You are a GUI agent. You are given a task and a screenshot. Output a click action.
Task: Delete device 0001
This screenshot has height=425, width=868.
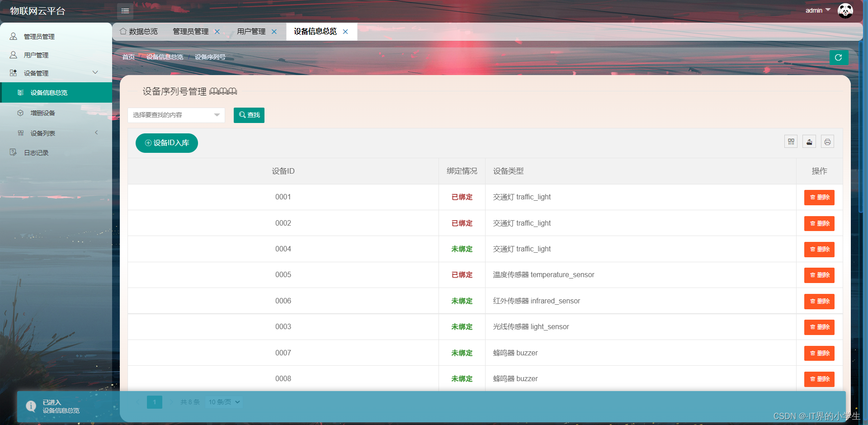[819, 197]
